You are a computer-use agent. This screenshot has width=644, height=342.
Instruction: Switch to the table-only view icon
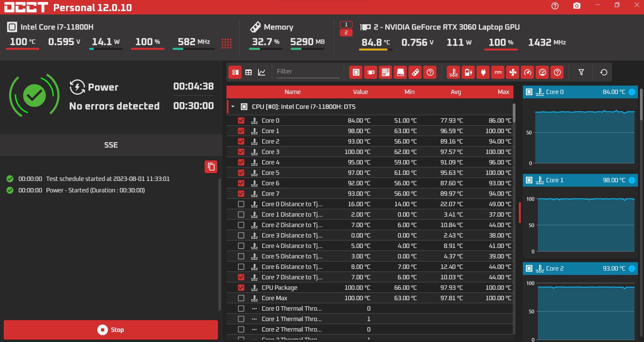[x=248, y=72]
